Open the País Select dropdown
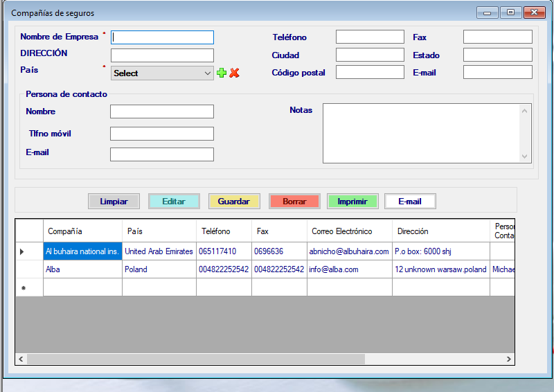The image size is (554, 392). click(162, 73)
